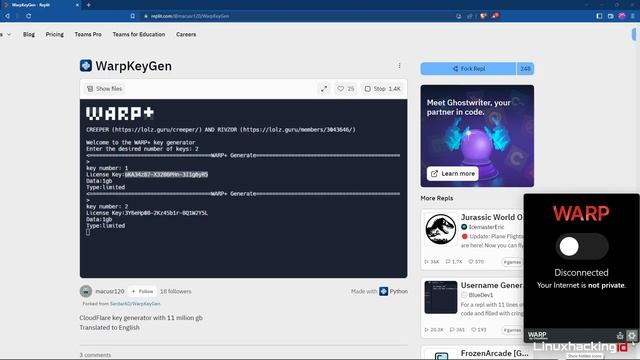This screenshot has height=360, width=640.
Task: Click the lolz.guru/creeper URL in console
Action: (x=157, y=130)
